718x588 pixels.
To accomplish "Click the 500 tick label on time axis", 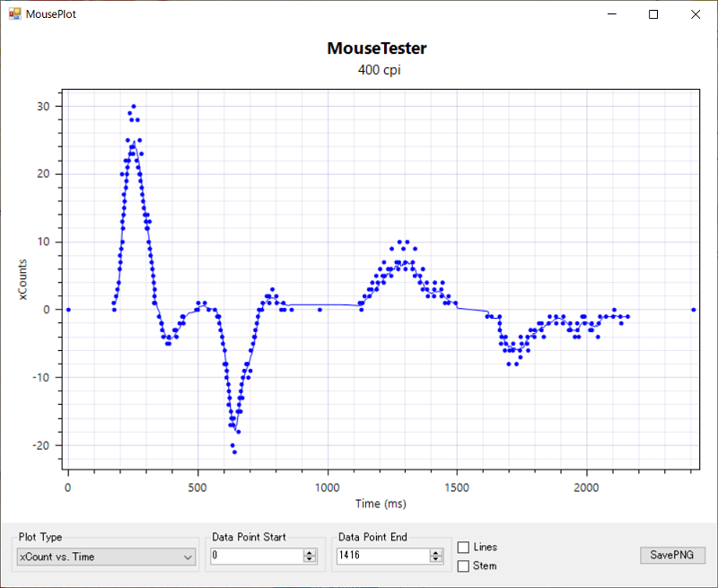I will click(x=197, y=487).
